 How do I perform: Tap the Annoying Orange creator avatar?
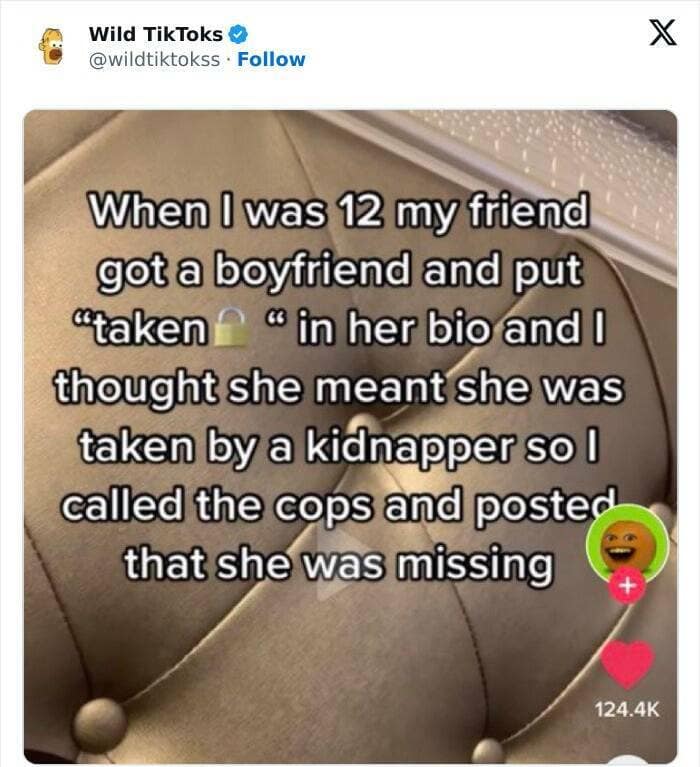(x=627, y=545)
